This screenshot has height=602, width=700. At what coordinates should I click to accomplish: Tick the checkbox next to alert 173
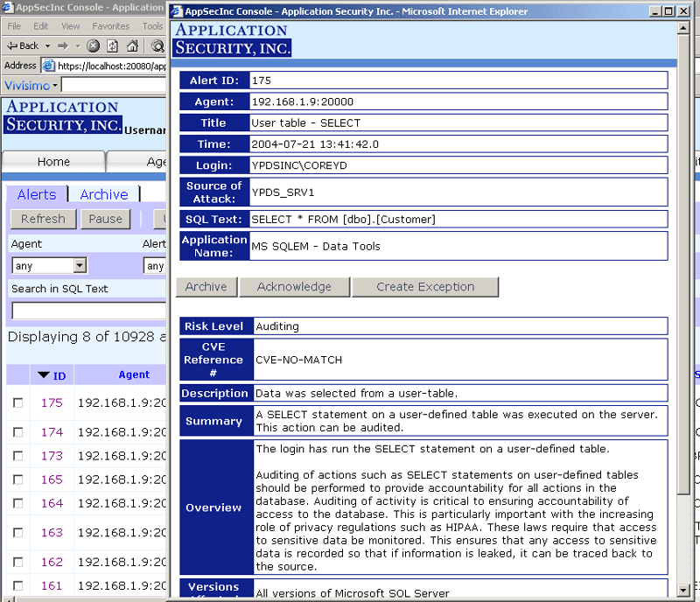(x=18, y=456)
